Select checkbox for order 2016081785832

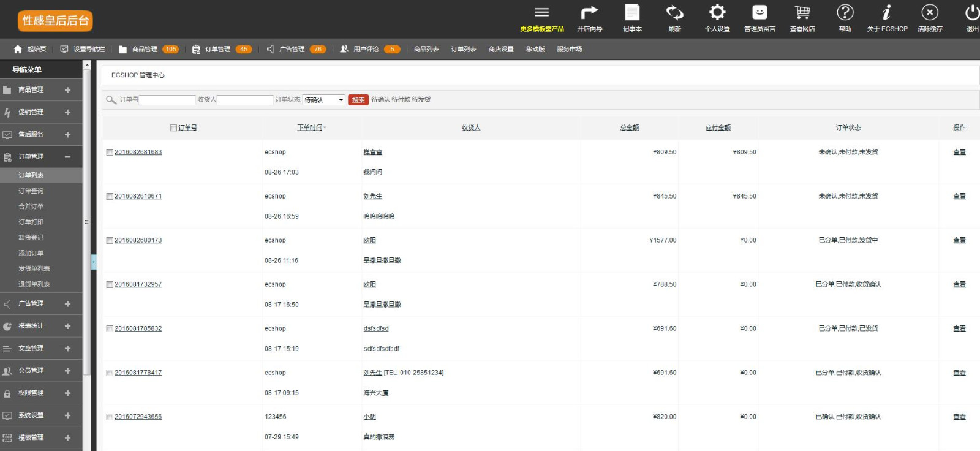tap(110, 329)
